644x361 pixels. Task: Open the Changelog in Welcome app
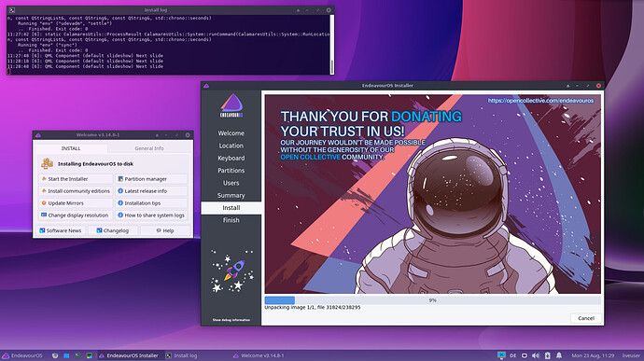113,230
